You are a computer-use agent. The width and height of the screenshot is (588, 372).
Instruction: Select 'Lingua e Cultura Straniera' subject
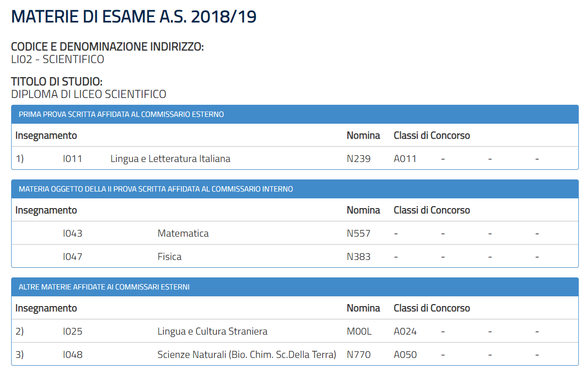(212, 332)
